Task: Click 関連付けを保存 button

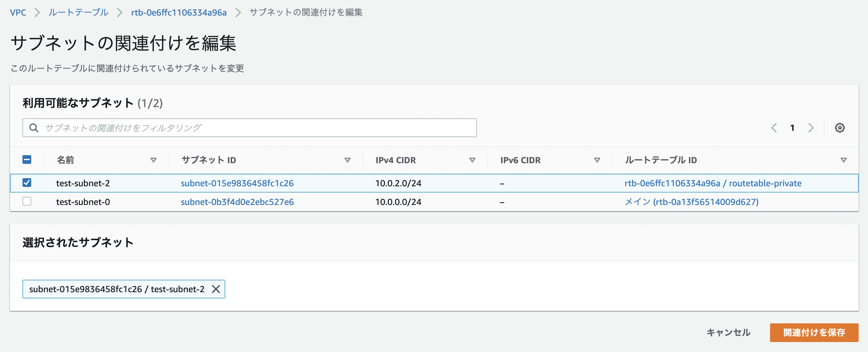Action: pos(814,332)
